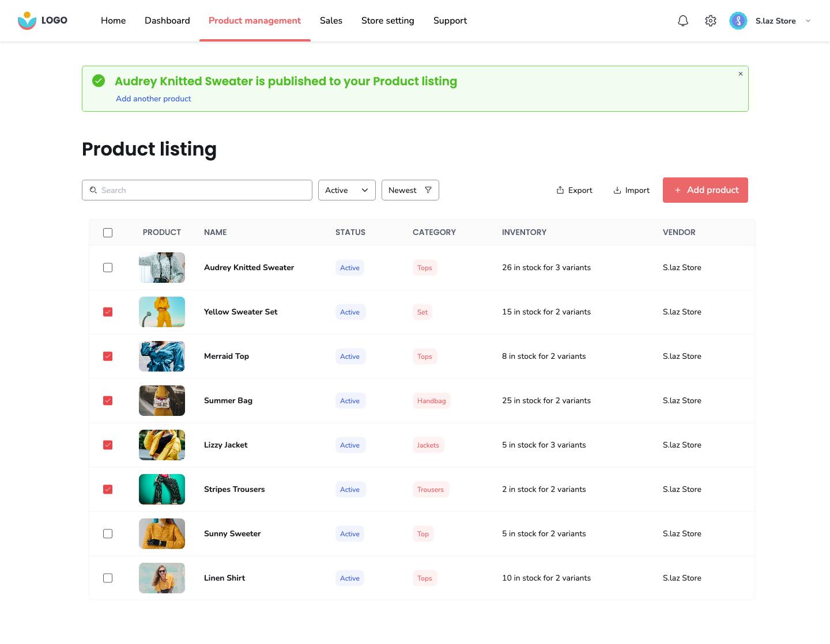Viewport: 830px width, 644px height.
Task: Click the Newest filter funnel icon
Action: [x=428, y=190]
